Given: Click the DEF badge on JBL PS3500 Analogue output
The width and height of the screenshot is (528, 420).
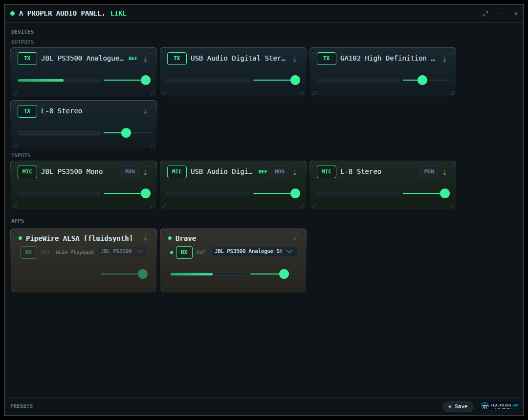Looking at the screenshot, I should point(132,59).
